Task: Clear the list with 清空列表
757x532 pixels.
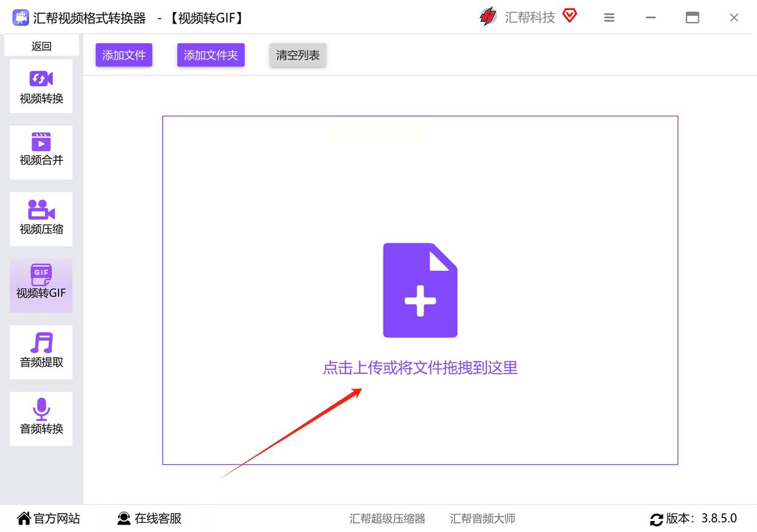Action: (x=298, y=55)
